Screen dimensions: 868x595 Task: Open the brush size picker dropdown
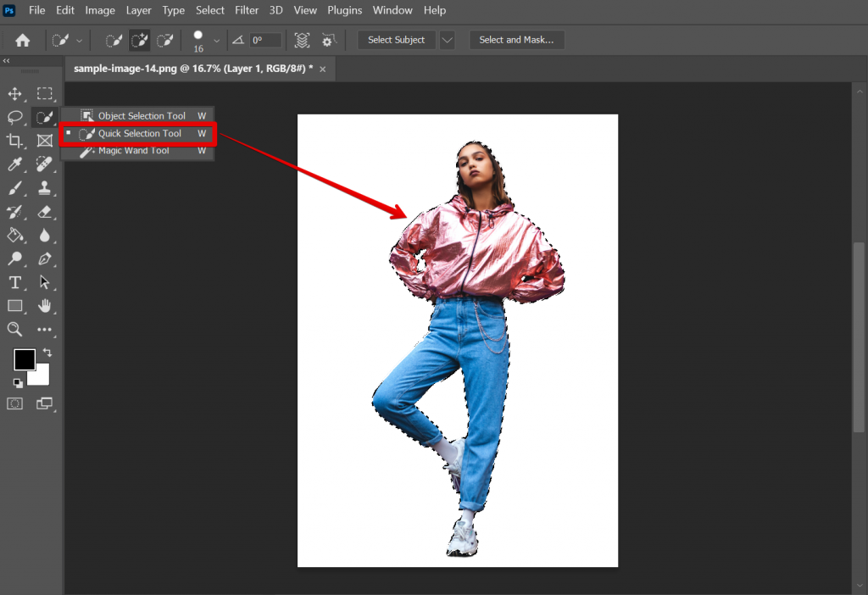pyautogui.click(x=219, y=40)
